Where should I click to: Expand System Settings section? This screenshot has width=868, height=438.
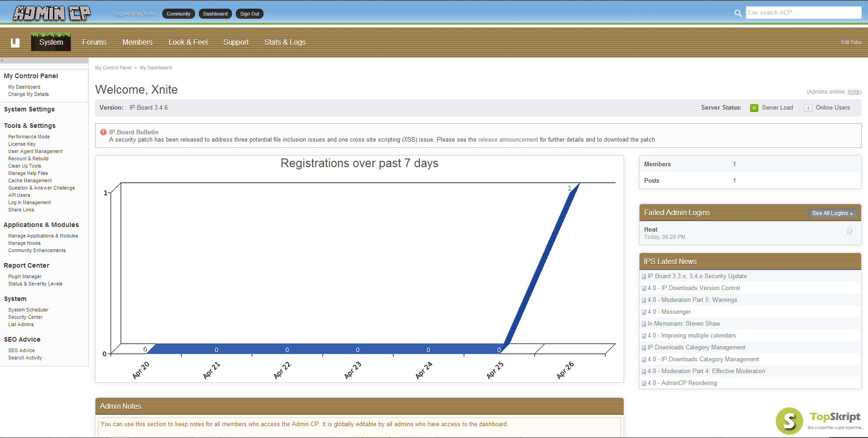click(x=29, y=109)
